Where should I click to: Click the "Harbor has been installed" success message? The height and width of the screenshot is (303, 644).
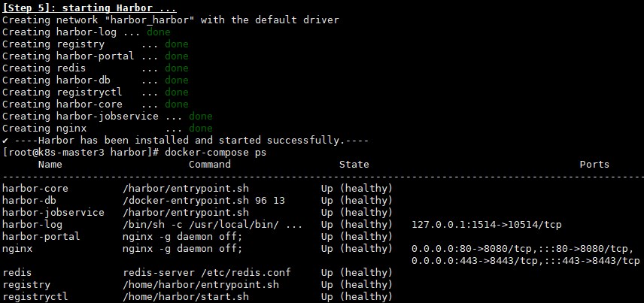[185, 141]
